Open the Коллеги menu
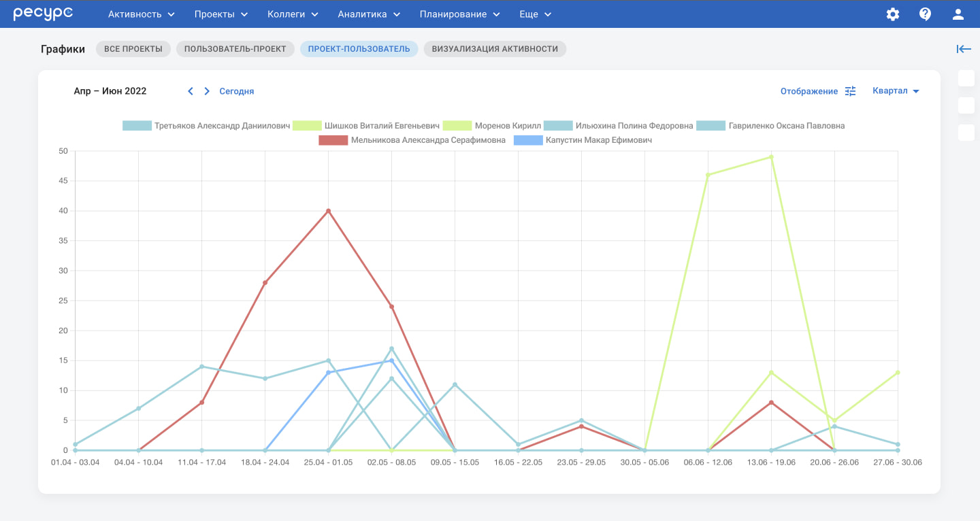 tap(293, 14)
